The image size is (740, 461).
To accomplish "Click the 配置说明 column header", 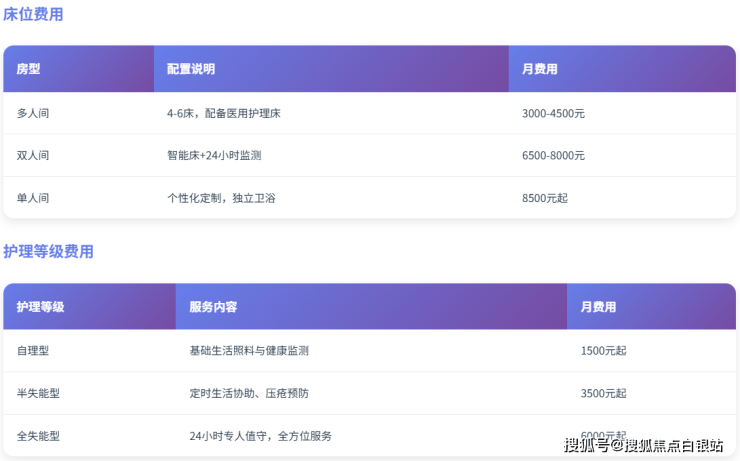I will tap(191, 69).
